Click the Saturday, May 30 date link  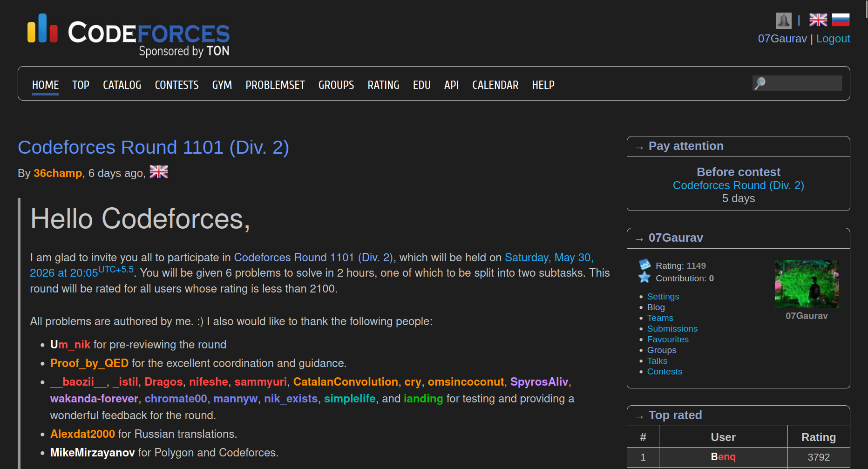[549, 258]
